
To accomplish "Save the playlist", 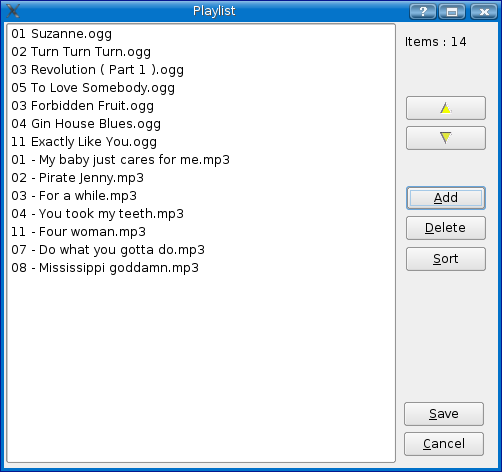I will 444,414.
